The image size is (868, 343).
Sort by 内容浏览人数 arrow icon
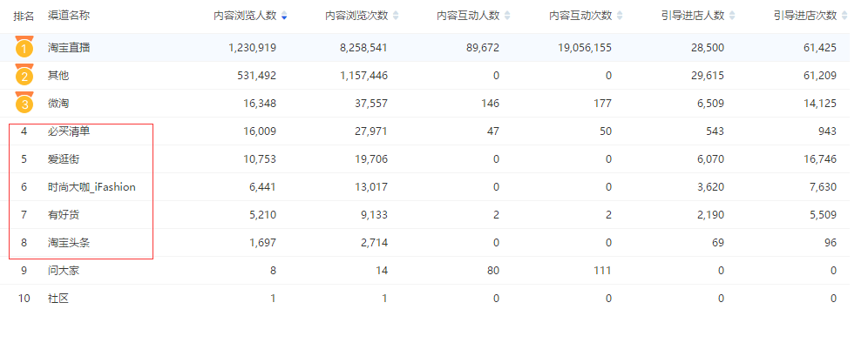[x=284, y=16]
